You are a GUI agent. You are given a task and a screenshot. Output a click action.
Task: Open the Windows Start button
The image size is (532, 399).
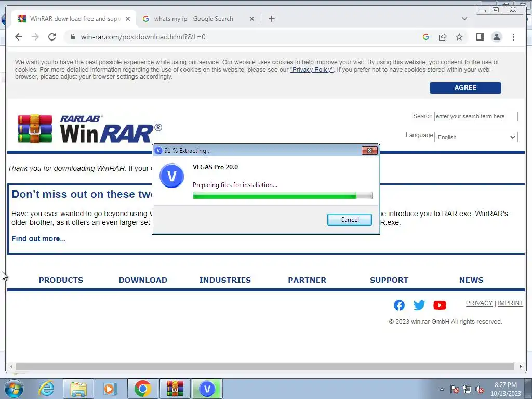click(14, 389)
